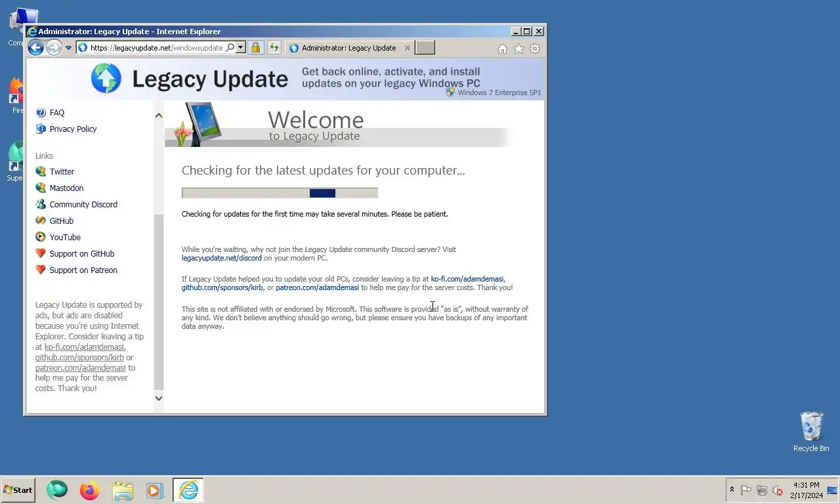Open Support on GitHub link
Screen dimensions: 840x504
tap(82, 254)
